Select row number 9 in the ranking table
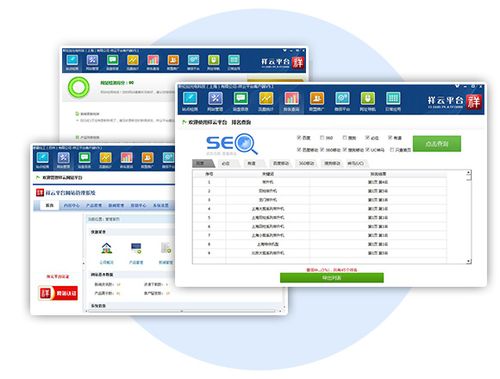Image resolution: width=500 pixels, height=379 pixels. coord(319,253)
